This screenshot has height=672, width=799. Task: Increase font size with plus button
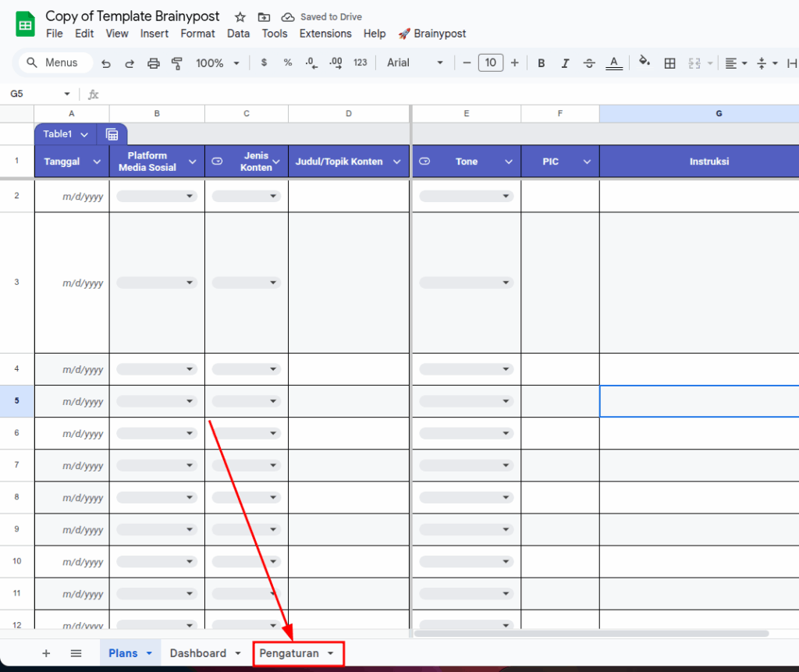click(514, 63)
